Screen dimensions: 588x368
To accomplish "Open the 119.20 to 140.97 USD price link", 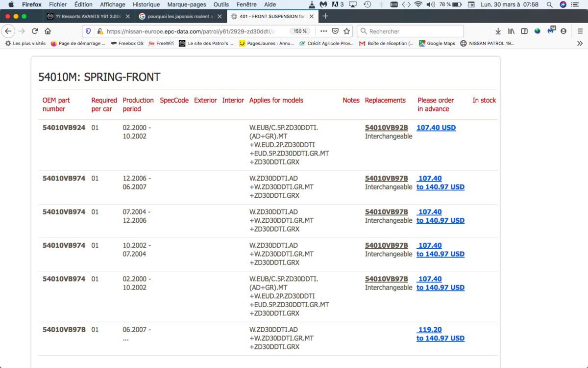I will [441, 334].
